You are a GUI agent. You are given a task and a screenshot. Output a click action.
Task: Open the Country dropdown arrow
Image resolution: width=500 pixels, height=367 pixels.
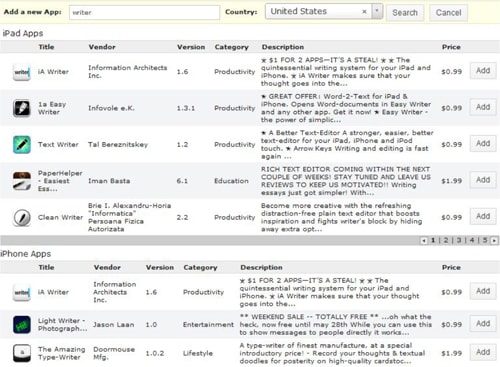tap(377, 12)
